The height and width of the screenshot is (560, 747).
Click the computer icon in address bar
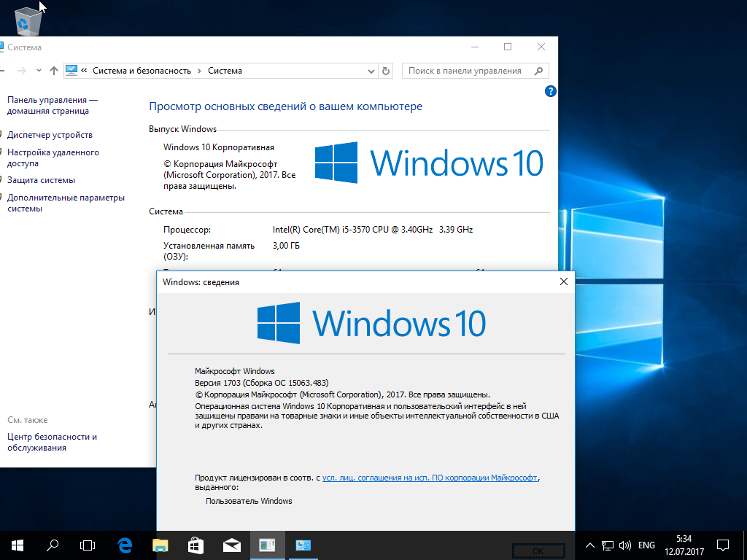71,71
